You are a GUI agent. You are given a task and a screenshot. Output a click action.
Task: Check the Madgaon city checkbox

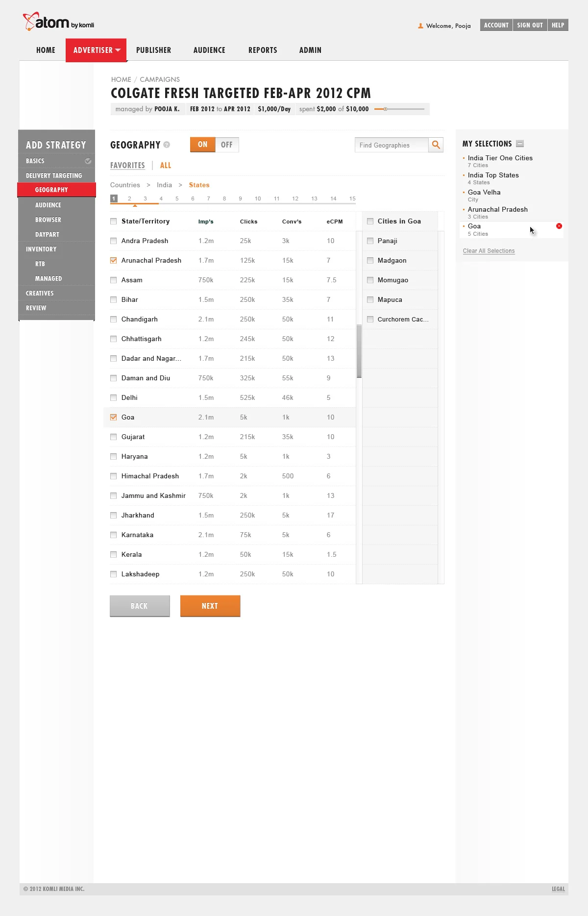[370, 260]
